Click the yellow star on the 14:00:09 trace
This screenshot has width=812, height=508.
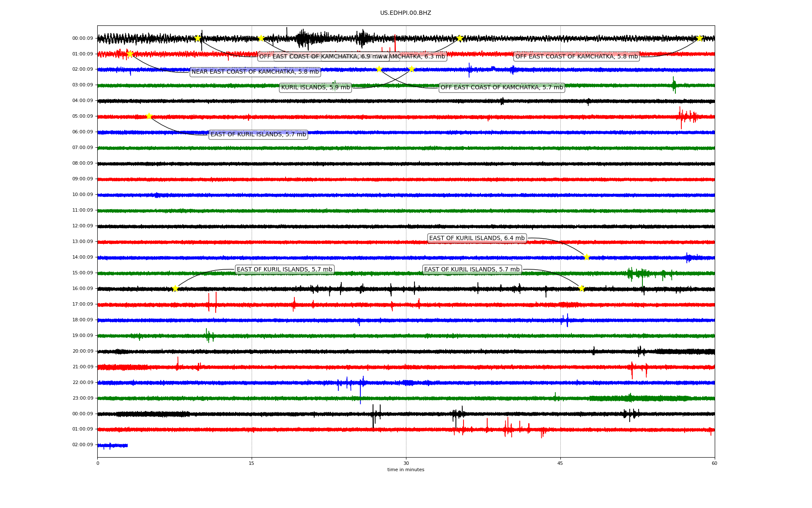587,257
